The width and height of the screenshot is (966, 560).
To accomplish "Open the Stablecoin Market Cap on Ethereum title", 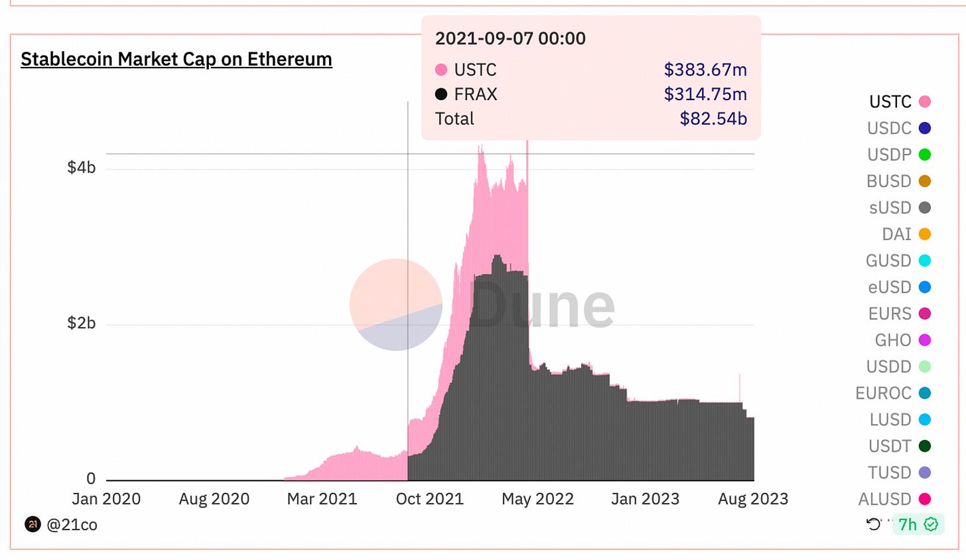I will pos(176,59).
